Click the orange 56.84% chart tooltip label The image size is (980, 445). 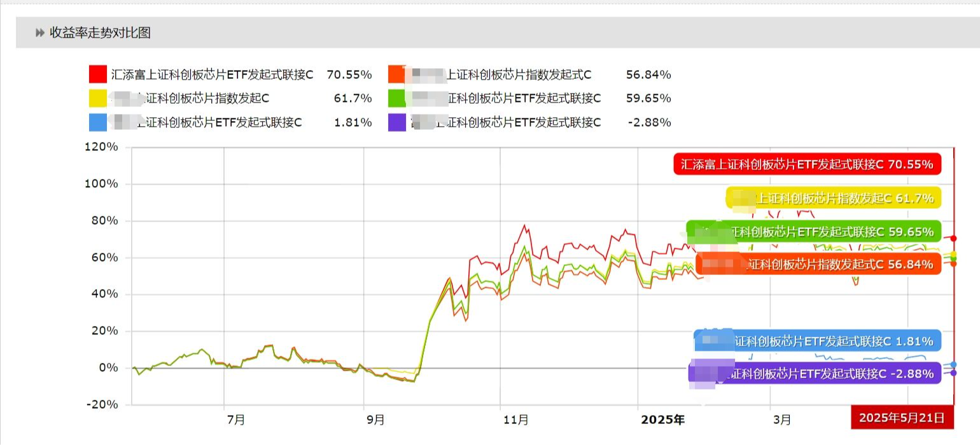click(x=818, y=264)
